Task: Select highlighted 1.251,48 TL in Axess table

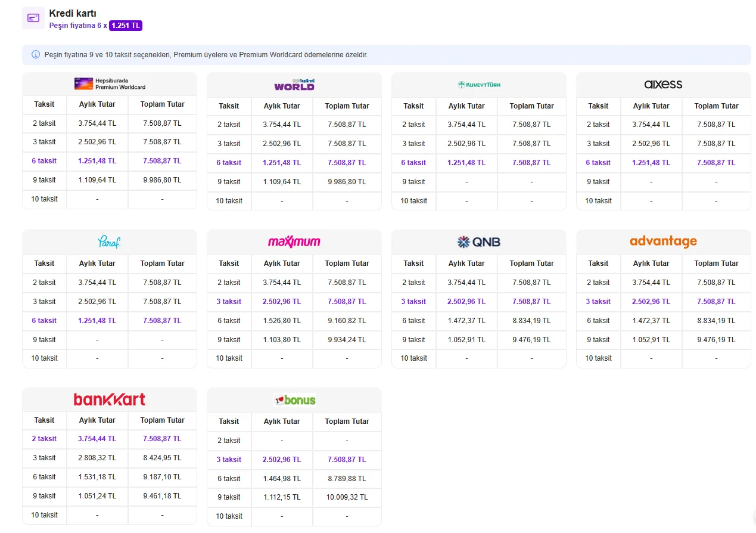Action: pyautogui.click(x=651, y=163)
